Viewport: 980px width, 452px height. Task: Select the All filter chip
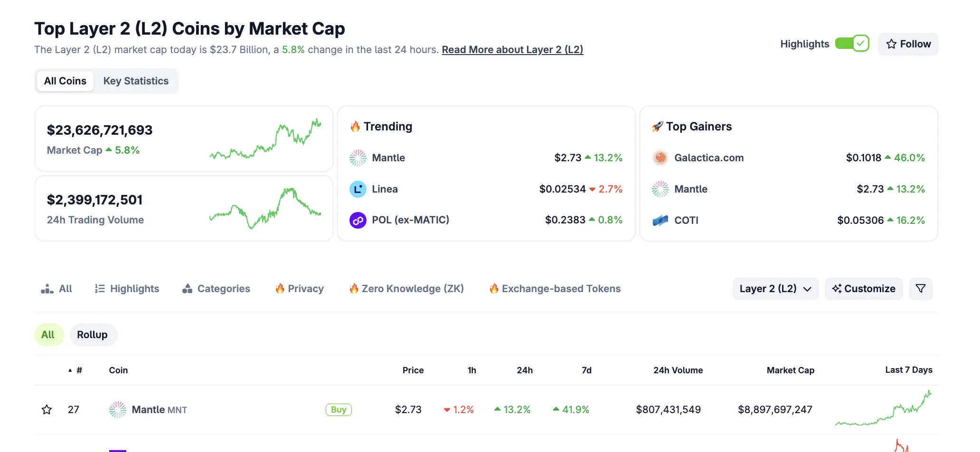(x=48, y=335)
